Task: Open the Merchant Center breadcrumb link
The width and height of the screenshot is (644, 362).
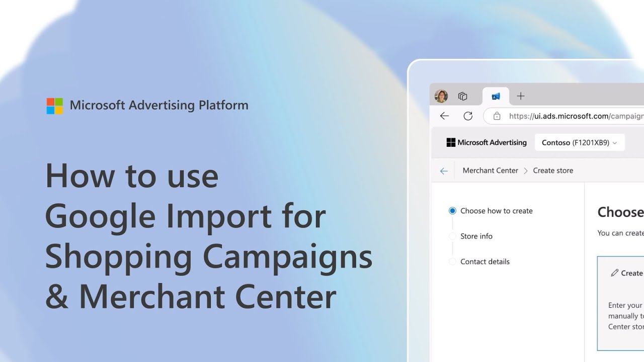Action: (490, 170)
